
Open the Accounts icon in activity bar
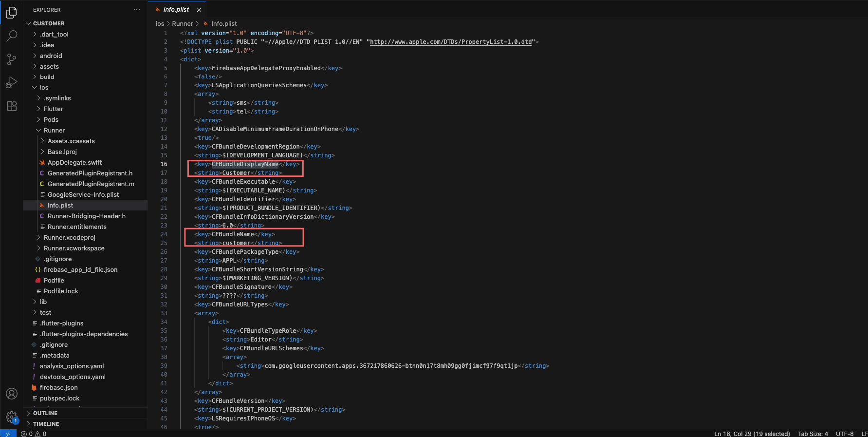pyautogui.click(x=12, y=394)
